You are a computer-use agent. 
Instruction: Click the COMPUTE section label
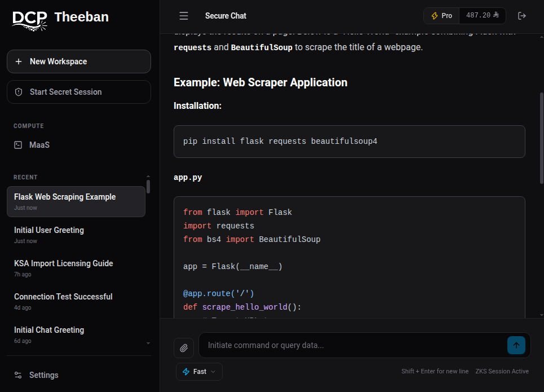(x=28, y=126)
